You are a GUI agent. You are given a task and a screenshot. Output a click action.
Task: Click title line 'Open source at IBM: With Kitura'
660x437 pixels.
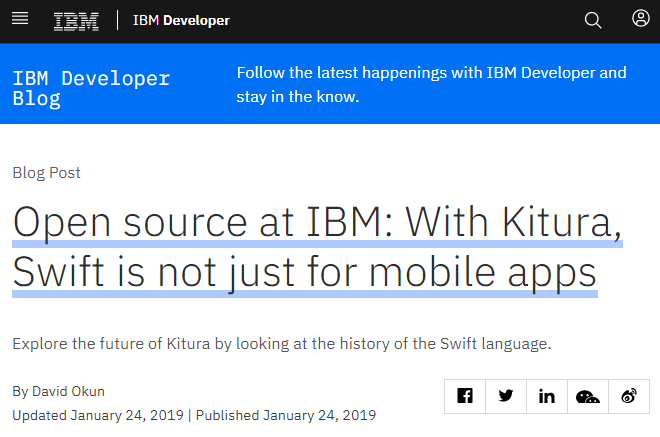coord(317,221)
